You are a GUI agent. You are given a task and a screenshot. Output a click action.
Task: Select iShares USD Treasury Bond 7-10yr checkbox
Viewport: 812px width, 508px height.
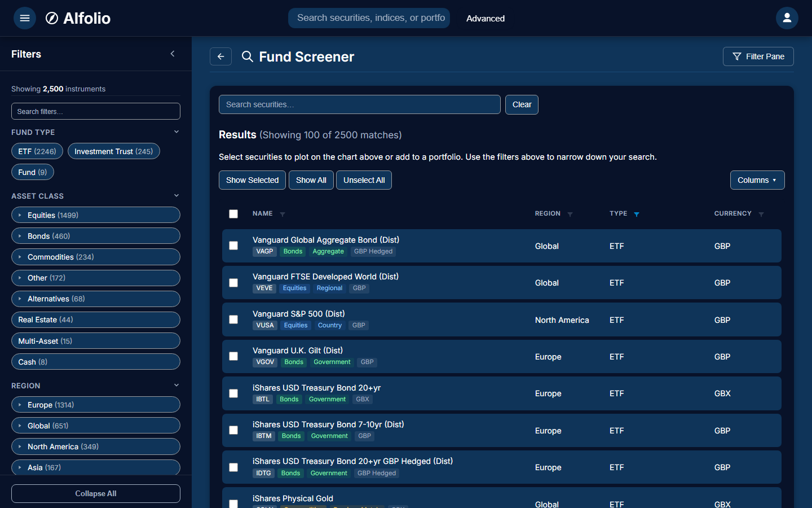[x=233, y=430]
